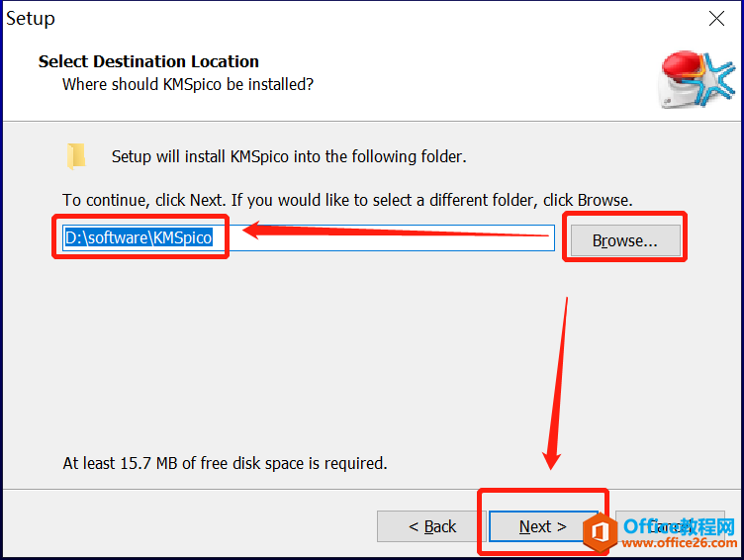Click the Setup title bar text
Viewport: 744px width, 560px height.
[31, 19]
